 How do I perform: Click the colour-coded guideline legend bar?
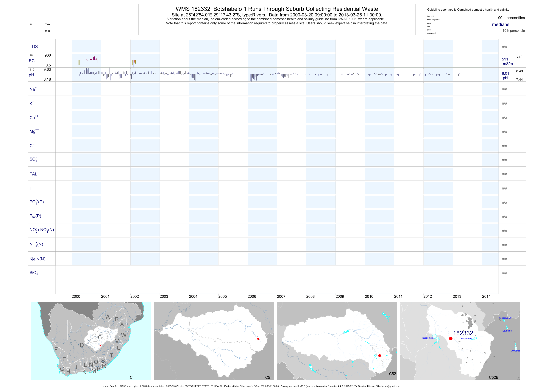click(x=425, y=25)
